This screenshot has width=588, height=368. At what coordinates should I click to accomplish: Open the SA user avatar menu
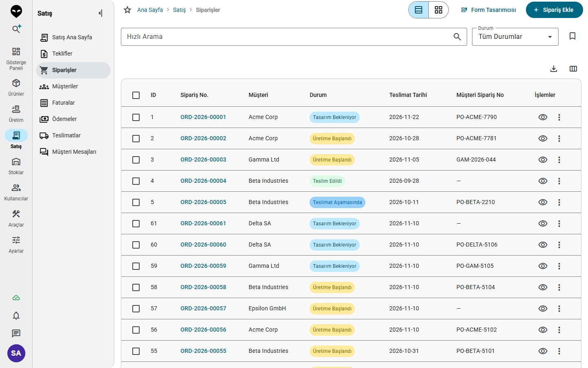point(16,353)
